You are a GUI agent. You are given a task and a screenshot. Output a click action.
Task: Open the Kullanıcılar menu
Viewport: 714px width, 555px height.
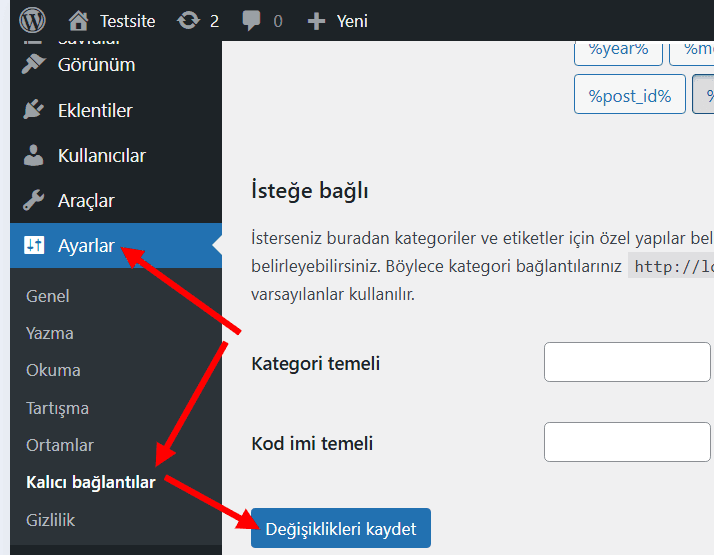[x=102, y=156]
